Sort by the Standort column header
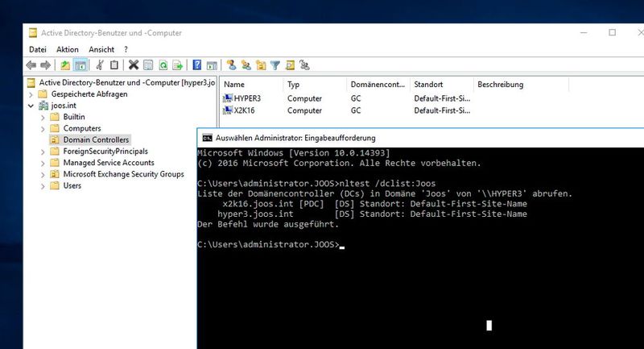 [441, 85]
